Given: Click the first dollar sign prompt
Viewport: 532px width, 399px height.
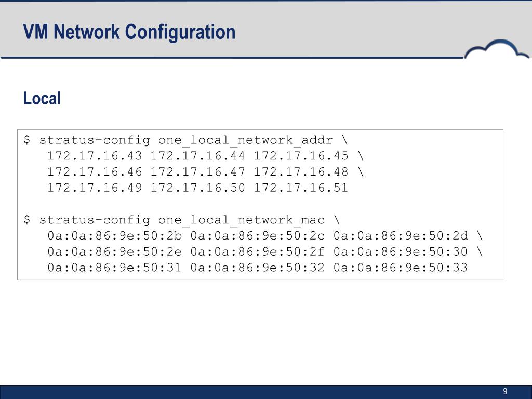Looking at the screenshot, I should tap(27, 139).
